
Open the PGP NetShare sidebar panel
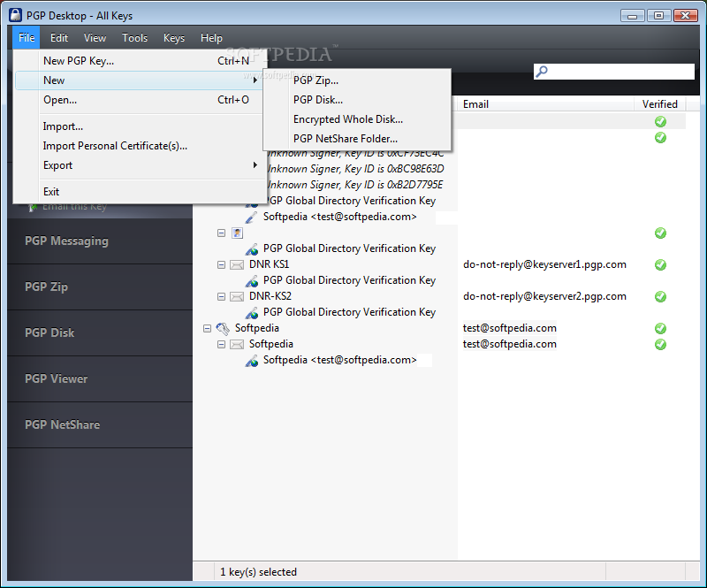100,425
